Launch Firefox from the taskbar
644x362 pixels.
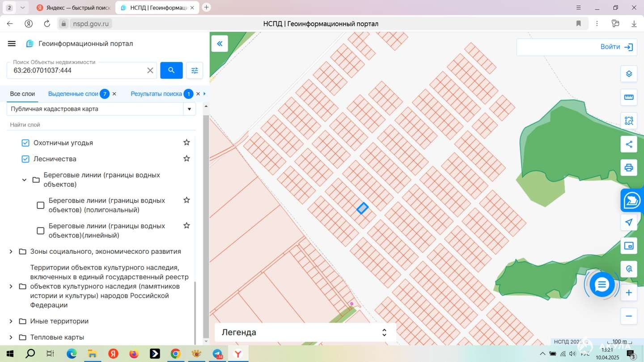pyautogui.click(x=134, y=354)
